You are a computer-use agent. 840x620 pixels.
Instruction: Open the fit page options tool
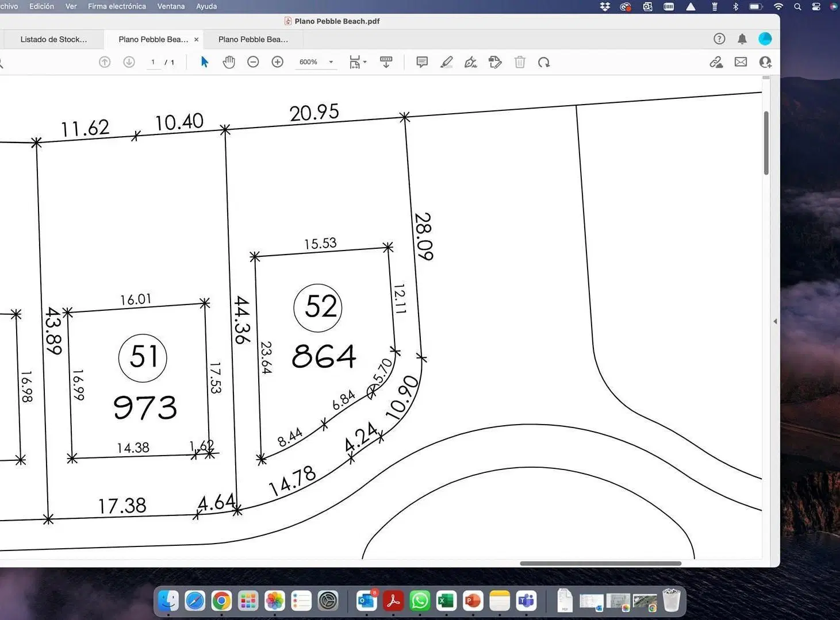tap(358, 62)
